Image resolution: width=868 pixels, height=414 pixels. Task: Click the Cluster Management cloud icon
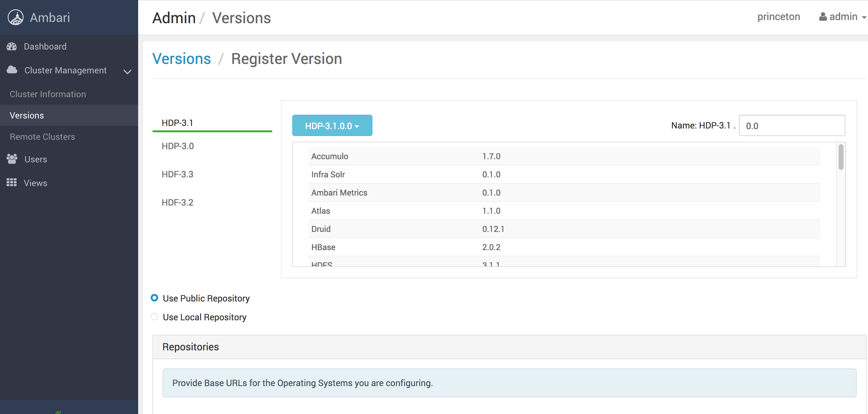point(12,70)
